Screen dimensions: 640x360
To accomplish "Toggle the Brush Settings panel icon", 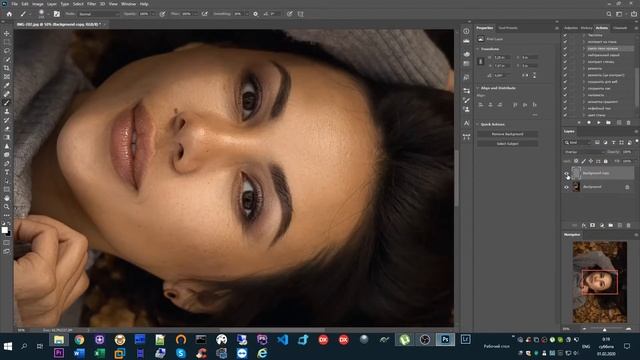I will click(57, 14).
